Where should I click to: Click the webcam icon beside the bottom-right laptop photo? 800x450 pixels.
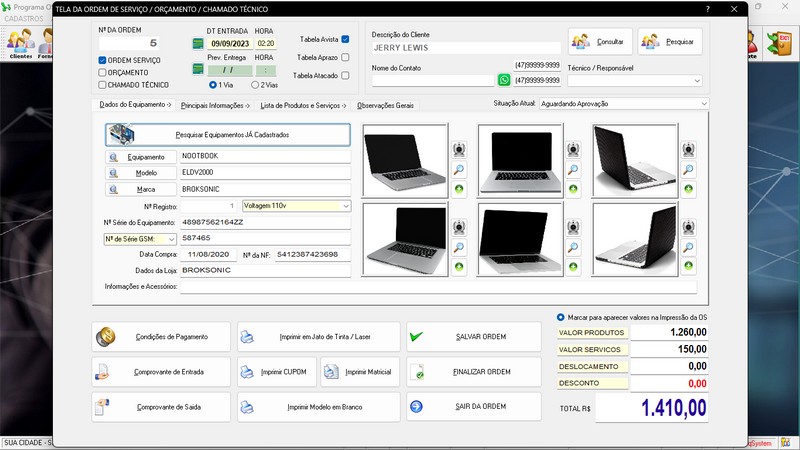(689, 227)
